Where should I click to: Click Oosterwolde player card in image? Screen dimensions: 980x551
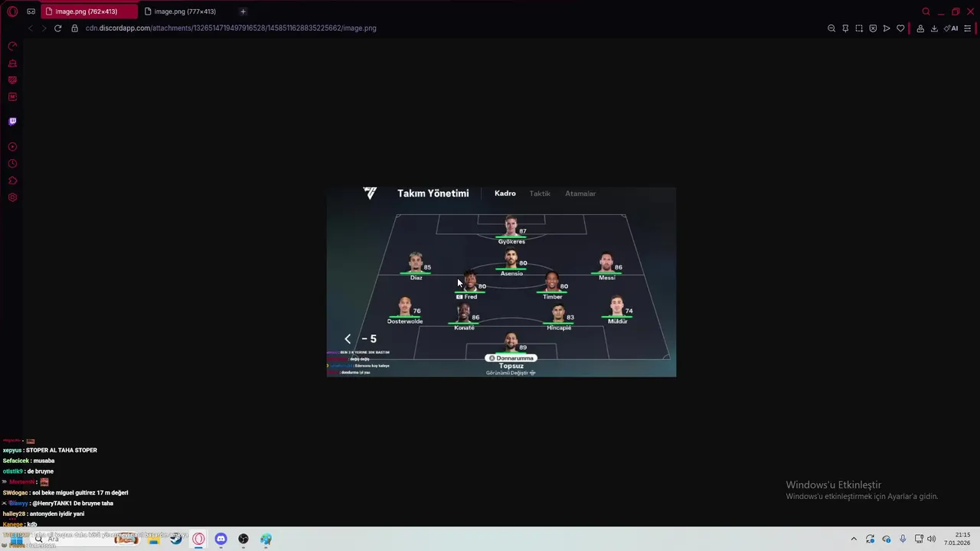coord(405,311)
